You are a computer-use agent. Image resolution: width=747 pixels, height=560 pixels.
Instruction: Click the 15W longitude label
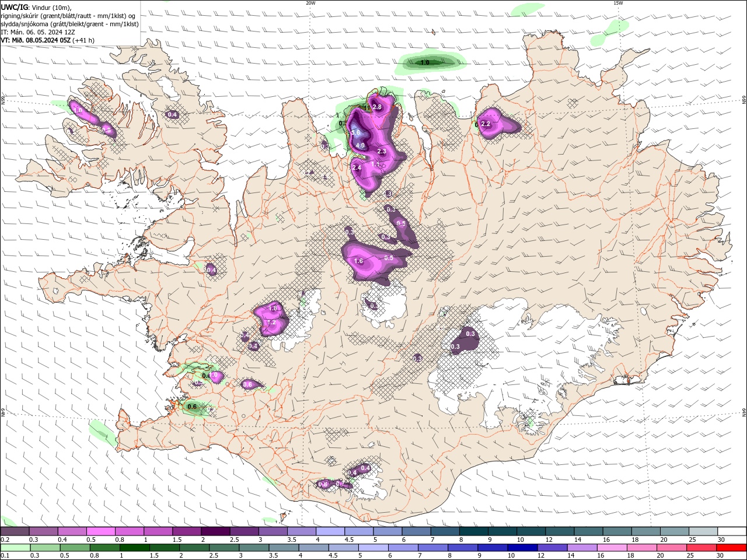618,3
